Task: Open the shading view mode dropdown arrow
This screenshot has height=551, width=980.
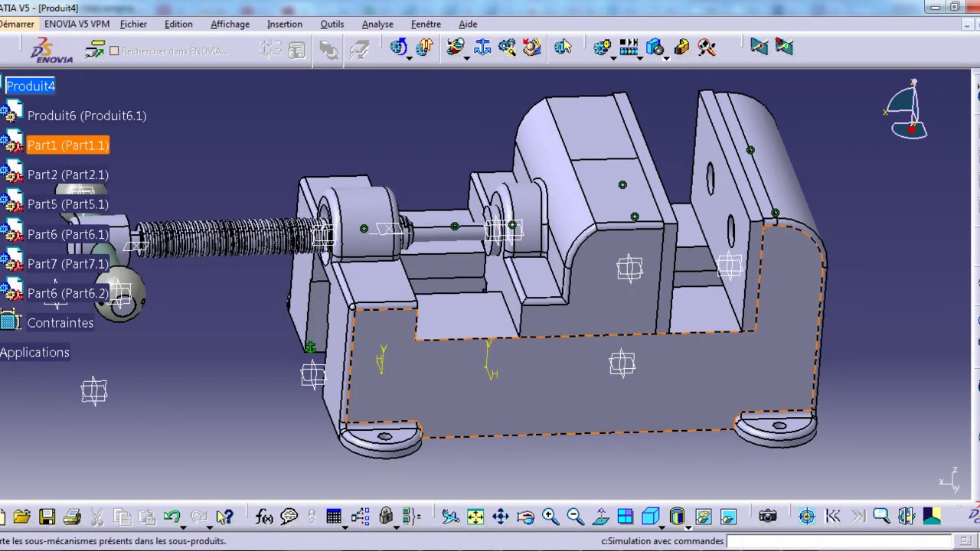Action: (688, 527)
